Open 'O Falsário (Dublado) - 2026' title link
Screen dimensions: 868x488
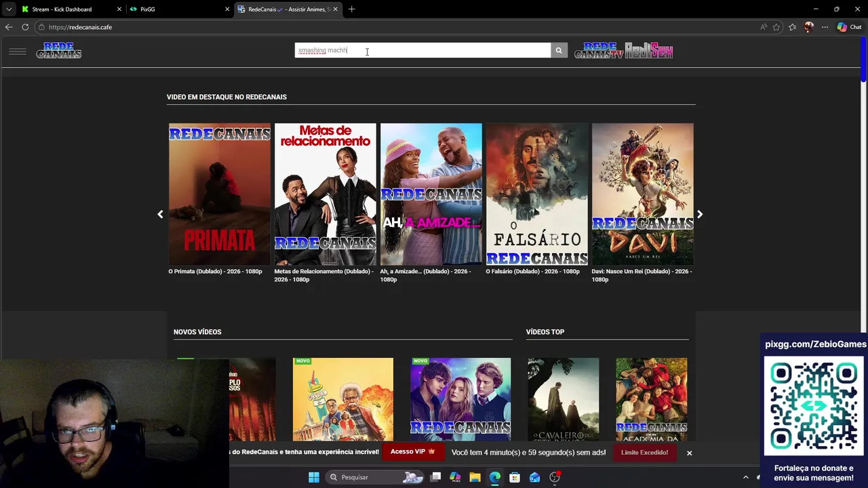[532, 271]
